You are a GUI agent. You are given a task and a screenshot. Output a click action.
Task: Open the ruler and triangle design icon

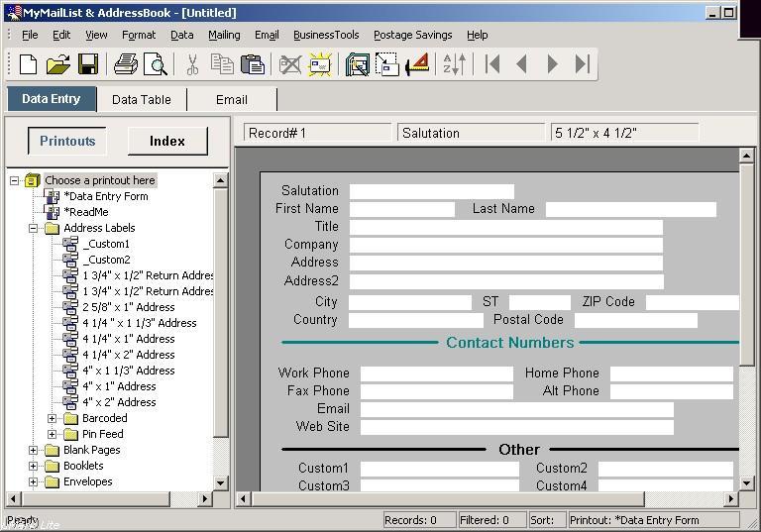point(417,64)
